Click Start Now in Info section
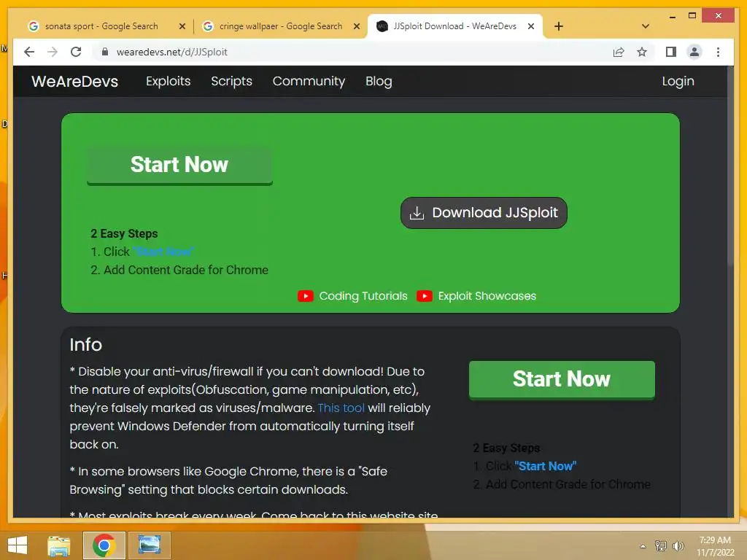 coord(562,379)
